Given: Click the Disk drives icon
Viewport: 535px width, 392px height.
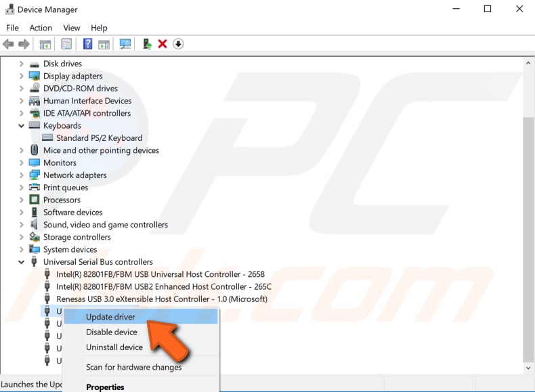Looking at the screenshot, I should 34,64.
